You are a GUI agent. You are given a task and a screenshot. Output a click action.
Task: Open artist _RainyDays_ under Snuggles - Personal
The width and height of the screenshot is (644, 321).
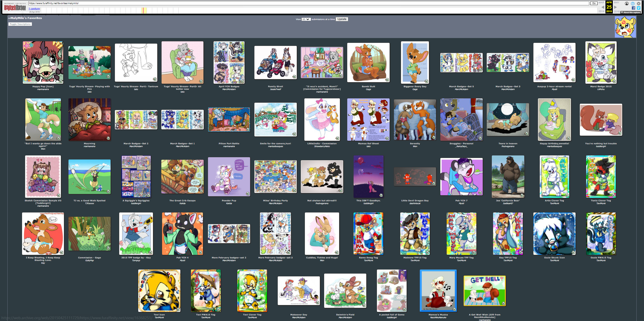[x=461, y=146]
